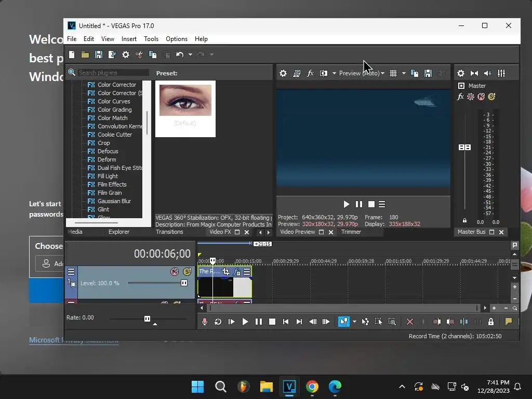Open a project via the folder icon
The image size is (532, 399).
[85, 55]
